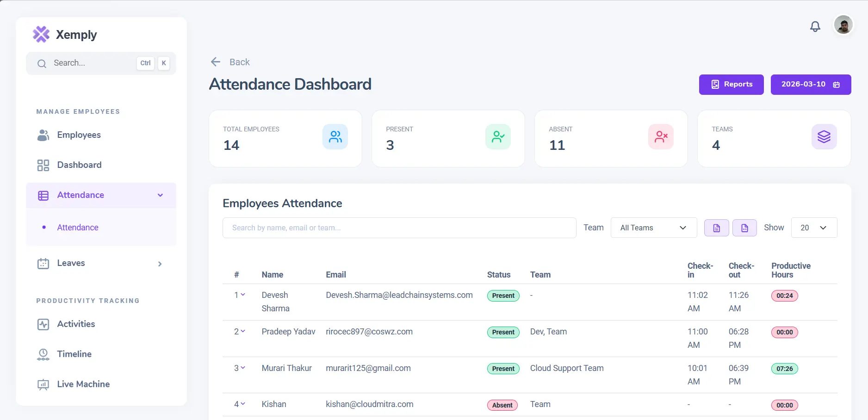Click the 00:24 productive hours badge
The height and width of the screenshot is (420, 868).
[x=785, y=296]
